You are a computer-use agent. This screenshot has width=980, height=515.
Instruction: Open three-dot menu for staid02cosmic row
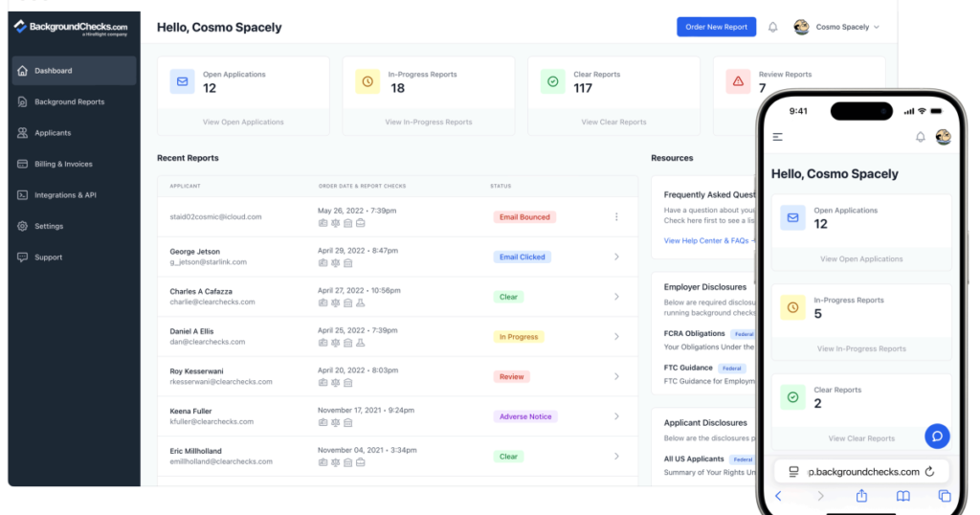[616, 216]
